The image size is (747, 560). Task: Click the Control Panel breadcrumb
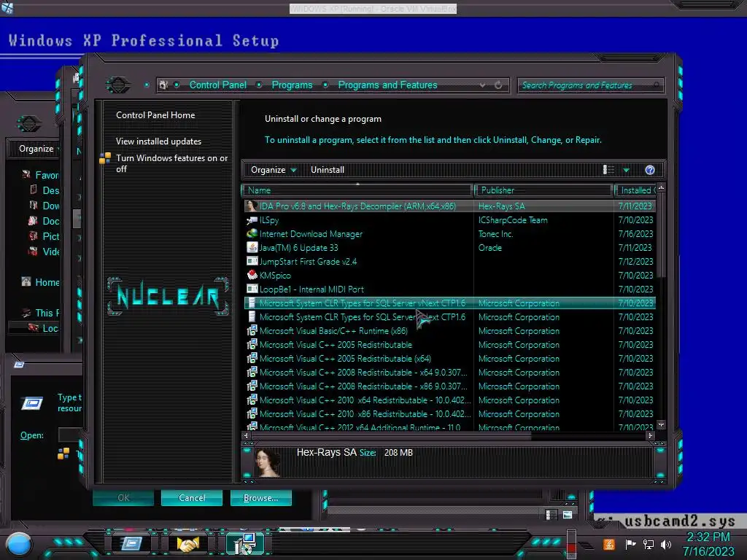pyautogui.click(x=217, y=85)
